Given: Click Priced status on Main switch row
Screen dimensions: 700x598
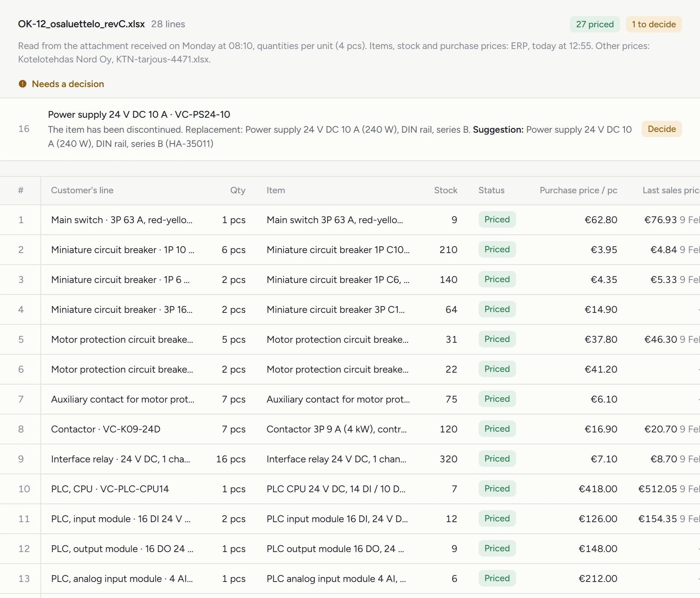Looking at the screenshot, I should point(497,219).
